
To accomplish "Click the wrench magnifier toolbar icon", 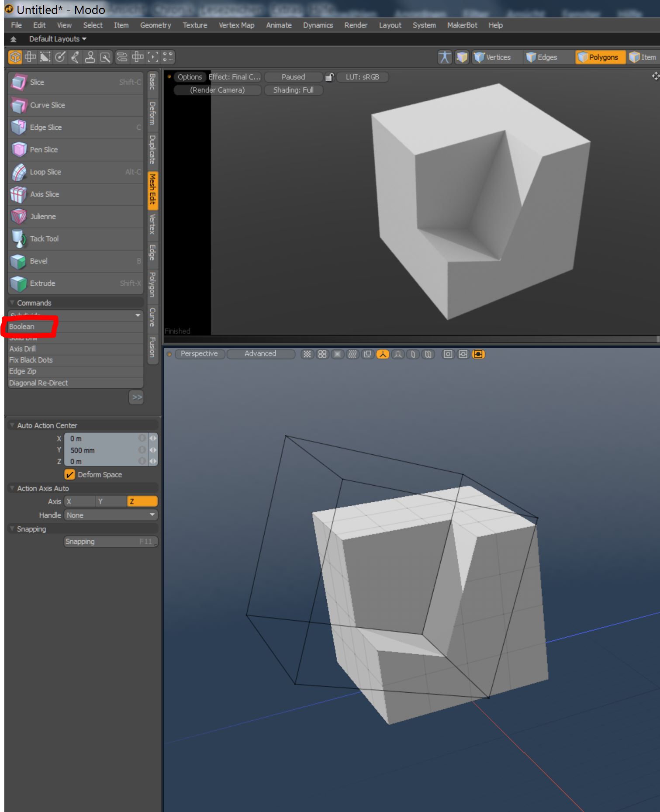I will click(x=105, y=57).
